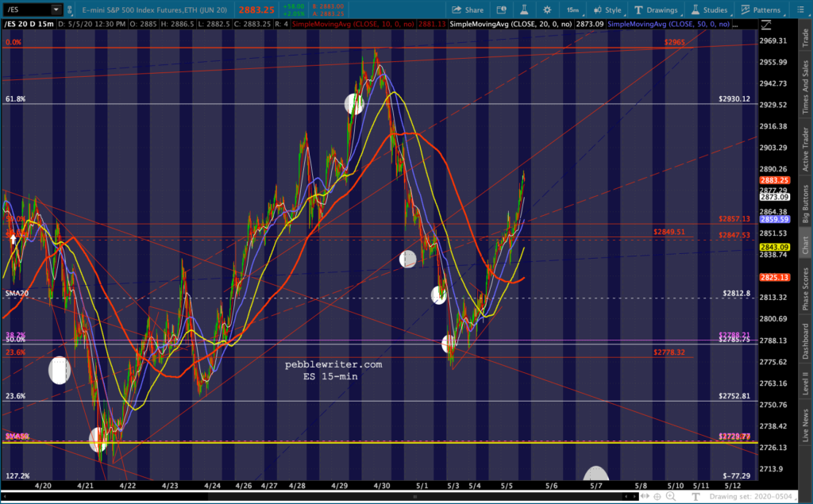Open the Live News sidebar tab
Image resolution: width=813 pixels, height=504 pixels.
coord(805,425)
